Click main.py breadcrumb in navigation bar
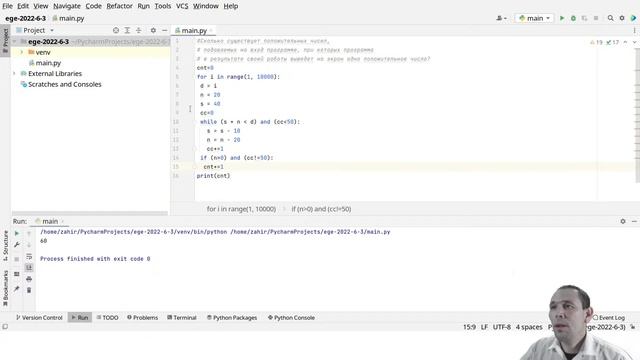 click(x=68, y=18)
